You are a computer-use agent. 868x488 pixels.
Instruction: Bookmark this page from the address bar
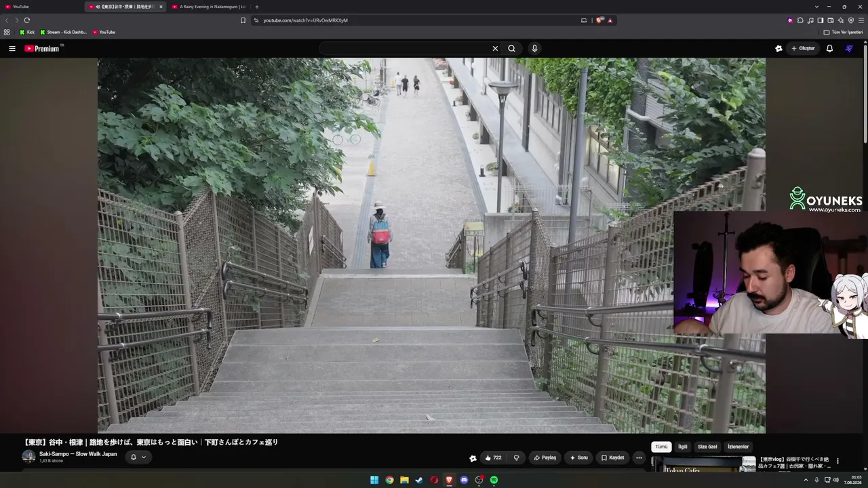point(243,20)
